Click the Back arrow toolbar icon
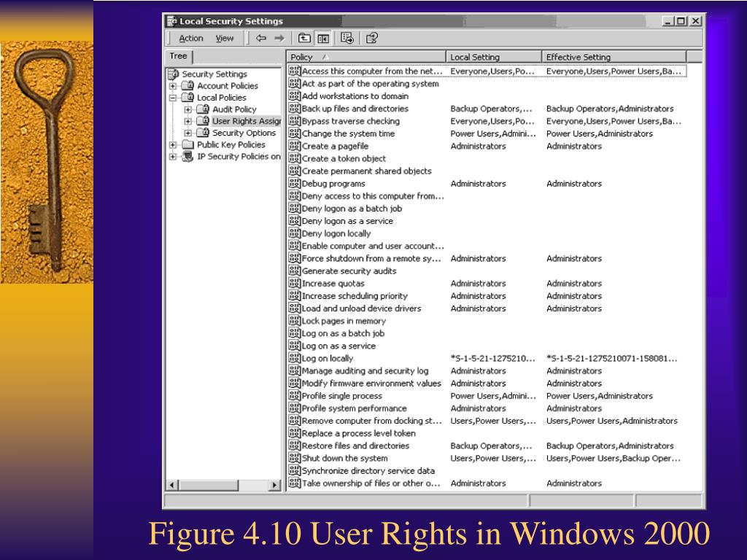Screen dimensions: 747x560 tap(260, 38)
